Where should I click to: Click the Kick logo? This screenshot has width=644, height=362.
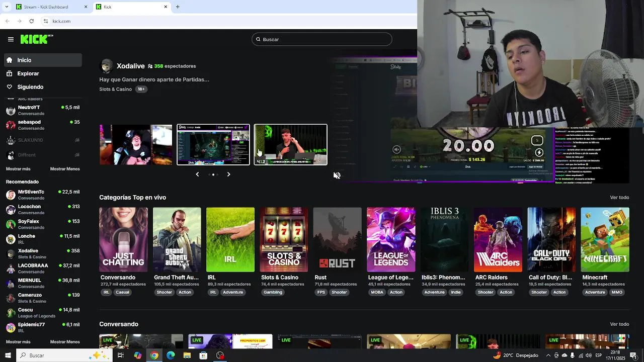tap(37, 39)
